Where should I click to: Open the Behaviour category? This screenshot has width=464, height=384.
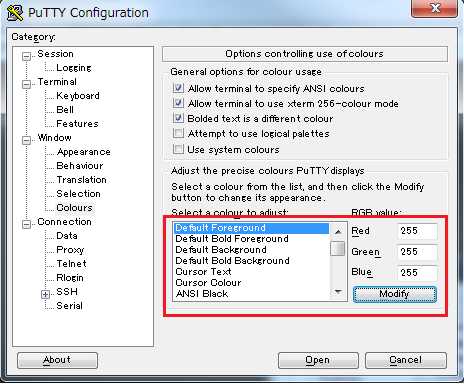80,166
